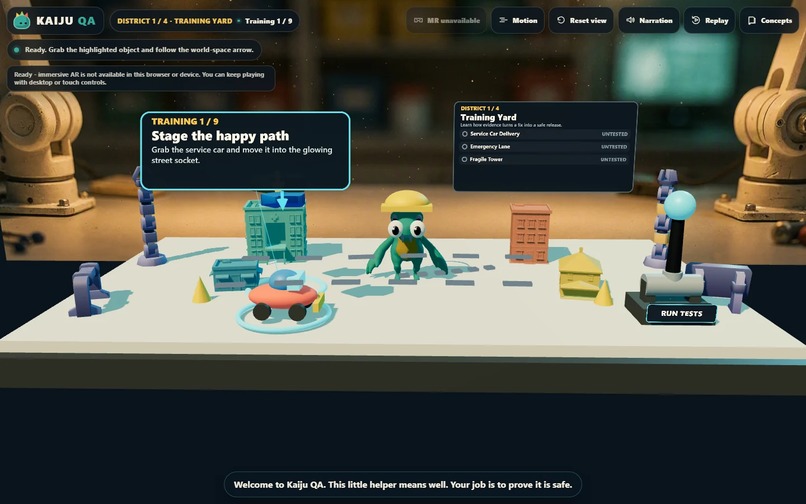Click the Concepts speech bubble icon
Screen dimensions: 806x504
pyautogui.click(x=752, y=21)
